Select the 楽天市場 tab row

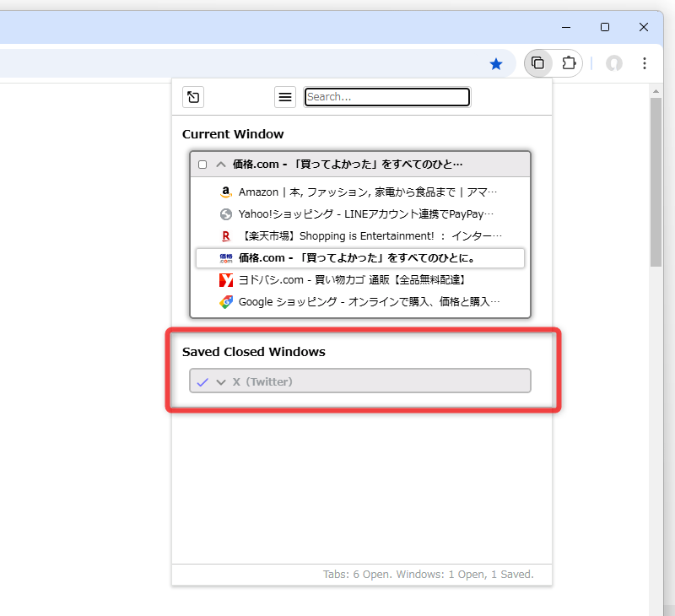click(360, 236)
